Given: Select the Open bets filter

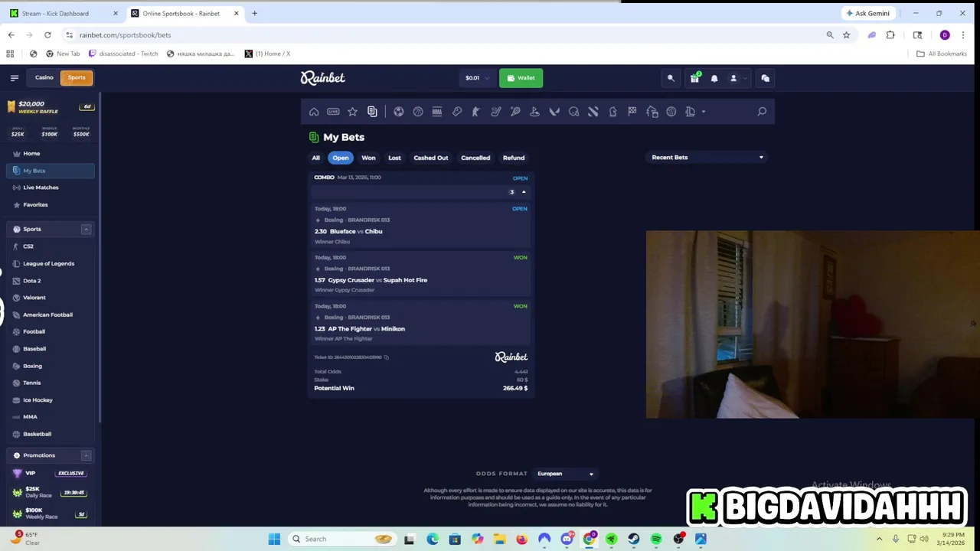Looking at the screenshot, I should pos(341,158).
